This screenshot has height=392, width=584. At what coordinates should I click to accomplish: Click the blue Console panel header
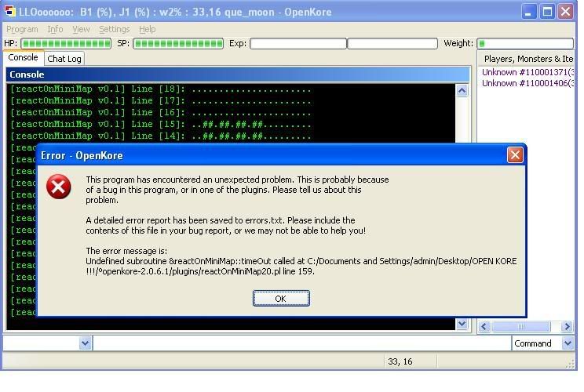[238, 74]
